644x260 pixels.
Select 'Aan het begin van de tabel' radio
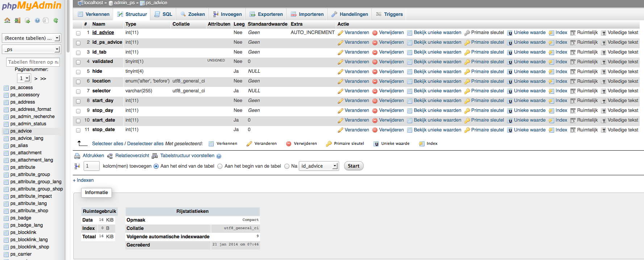click(220, 166)
